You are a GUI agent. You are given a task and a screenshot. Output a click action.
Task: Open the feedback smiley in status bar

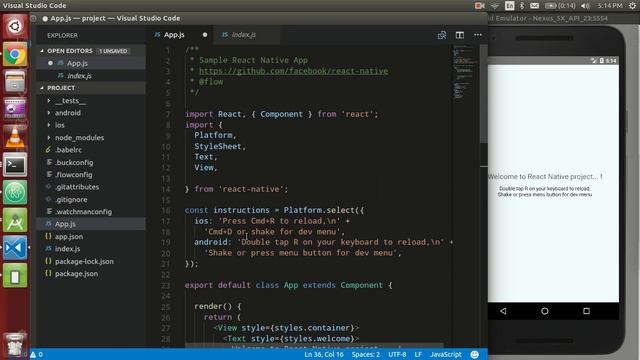[x=474, y=354]
